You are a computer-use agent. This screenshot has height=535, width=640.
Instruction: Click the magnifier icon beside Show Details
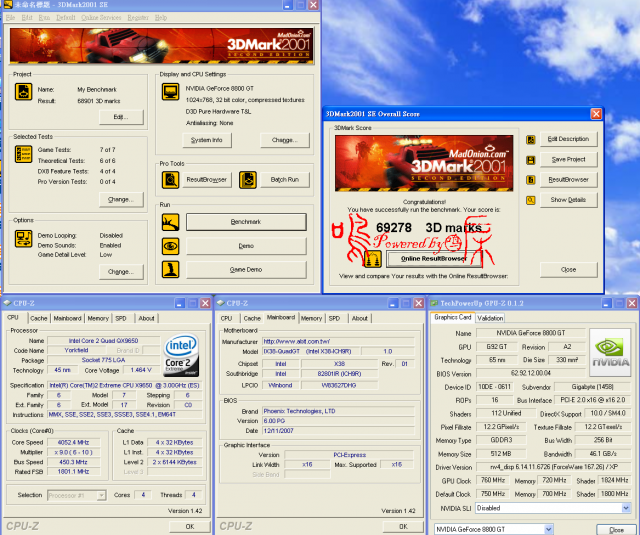(531, 200)
